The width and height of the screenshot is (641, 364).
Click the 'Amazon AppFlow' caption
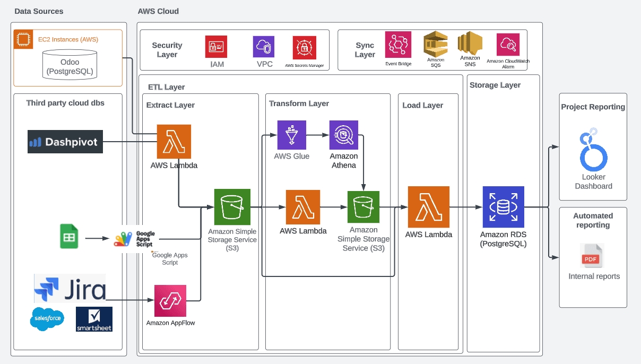click(x=170, y=323)
